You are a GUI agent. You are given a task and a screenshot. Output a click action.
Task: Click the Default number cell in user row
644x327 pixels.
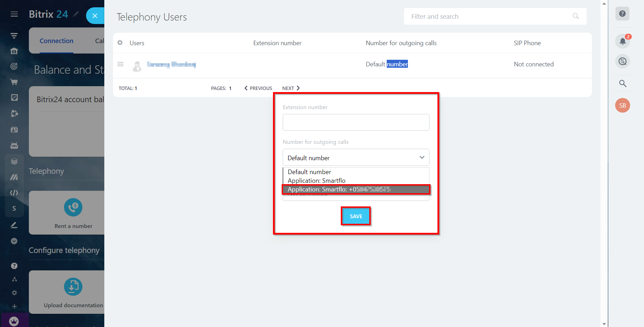[387, 64]
